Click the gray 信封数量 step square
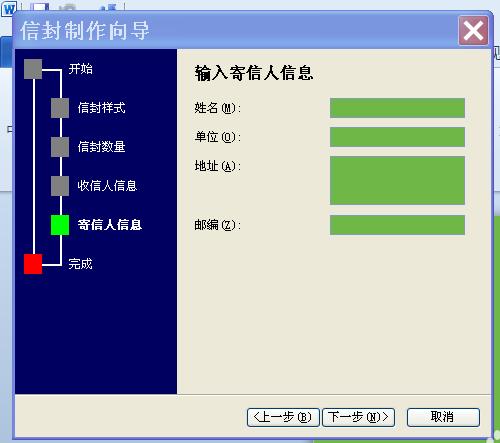 click(x=60, y=147)
